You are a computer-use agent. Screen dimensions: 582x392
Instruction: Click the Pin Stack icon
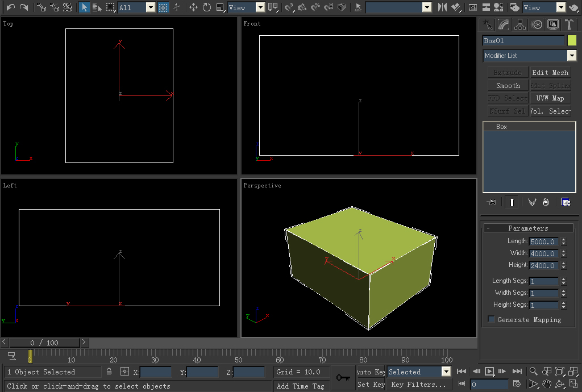point(492,202)
